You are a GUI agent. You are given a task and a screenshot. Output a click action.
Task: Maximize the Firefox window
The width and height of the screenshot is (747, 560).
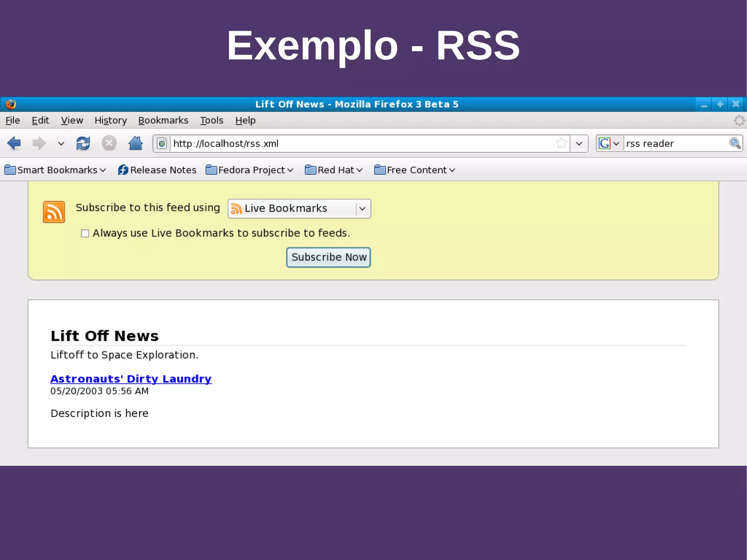pos(720,105)
